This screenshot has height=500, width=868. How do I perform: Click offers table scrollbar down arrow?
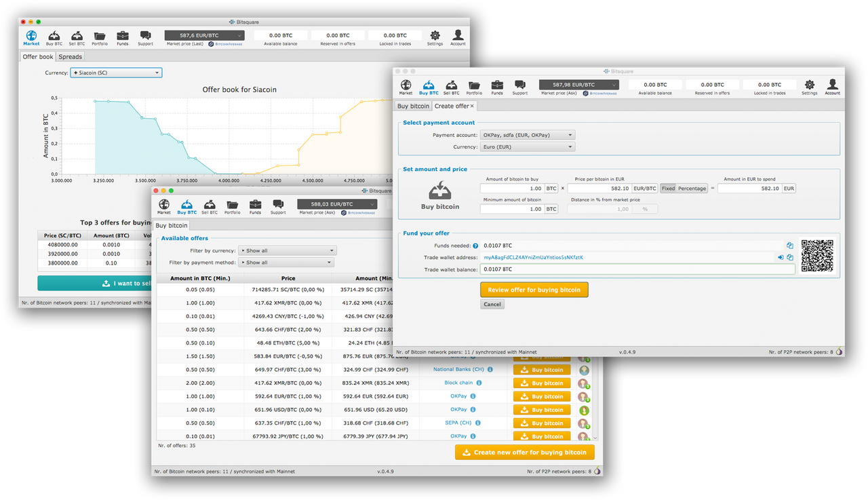[x=595, y=438]
